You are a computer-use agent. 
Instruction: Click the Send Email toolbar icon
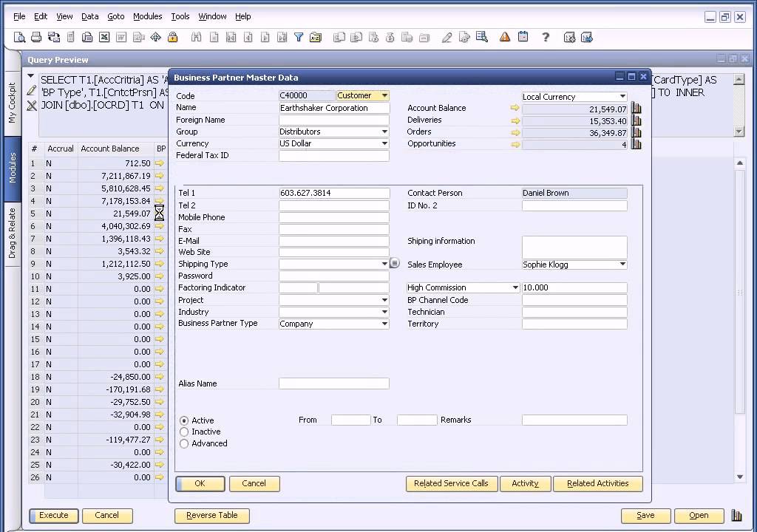coord(53,37)
